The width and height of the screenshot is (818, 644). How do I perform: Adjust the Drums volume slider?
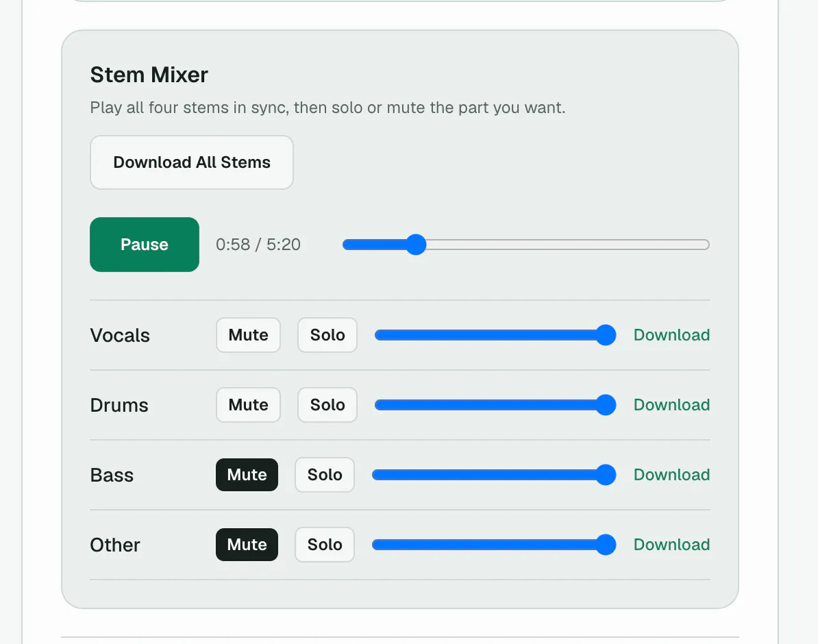pos(495,405)
